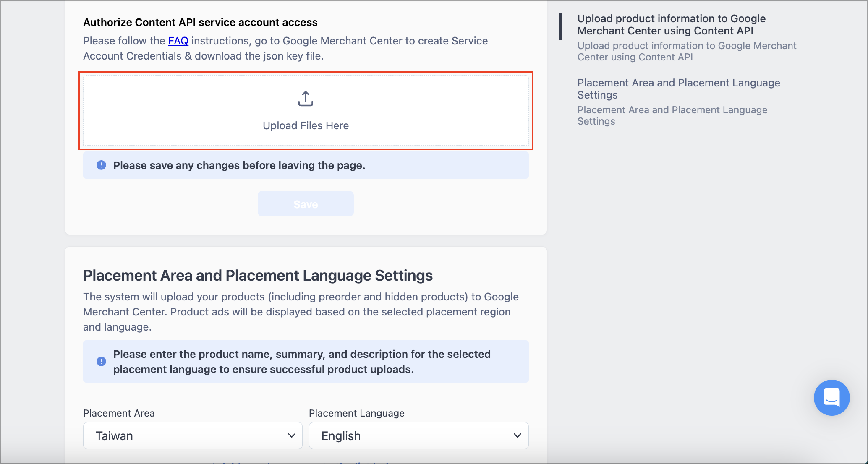The height and width of the screenshot is (464, 868).
Task: Click the Authorize Content API service account heading
Action: tap(200, 22)
